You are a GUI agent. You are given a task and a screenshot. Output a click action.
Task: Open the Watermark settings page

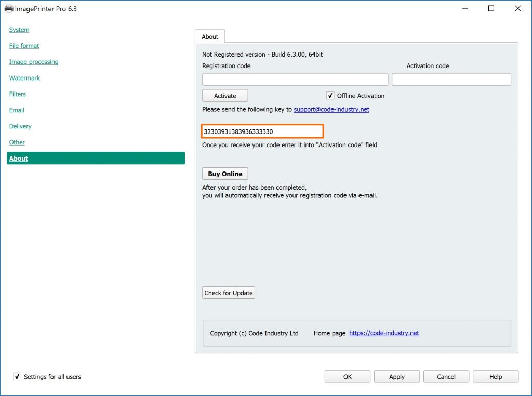point(24,78)
